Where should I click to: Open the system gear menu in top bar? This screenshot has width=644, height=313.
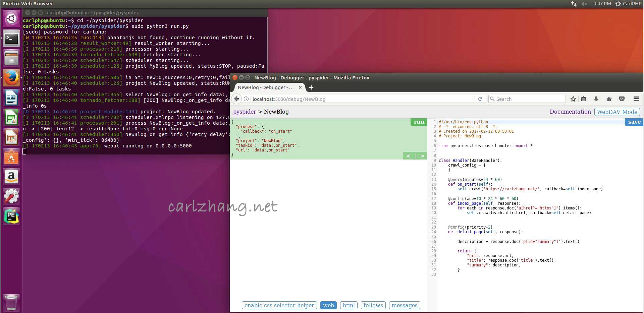coord(618,4)
